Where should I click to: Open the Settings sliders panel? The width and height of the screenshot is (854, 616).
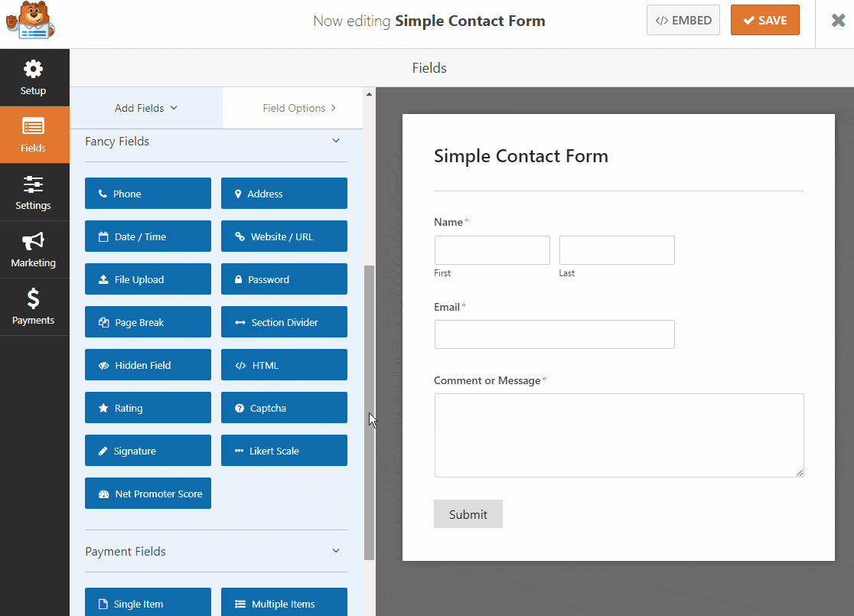click(x=34, y=192)
